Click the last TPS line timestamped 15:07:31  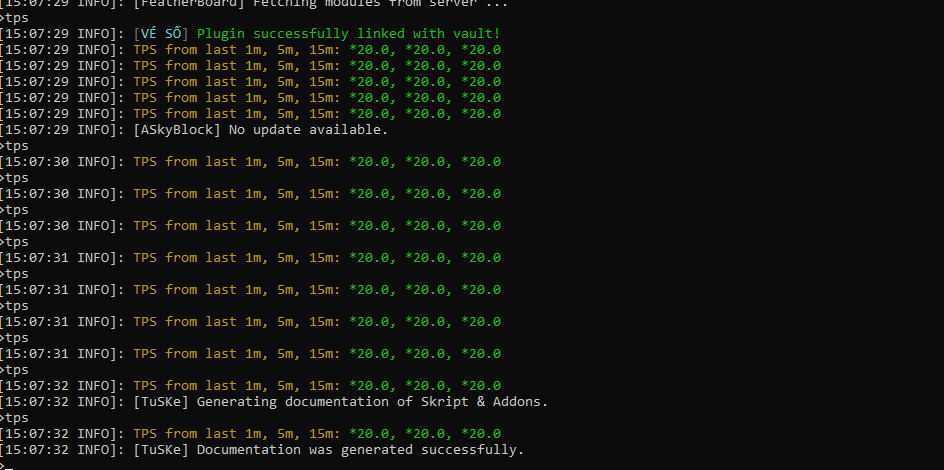point(317,354)
